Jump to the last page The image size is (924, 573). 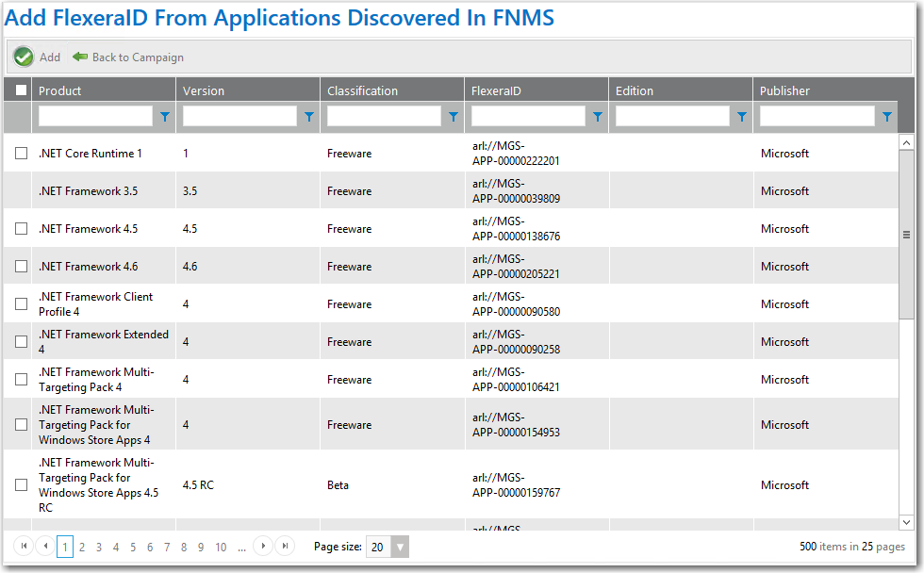click(x=285, y=547)
